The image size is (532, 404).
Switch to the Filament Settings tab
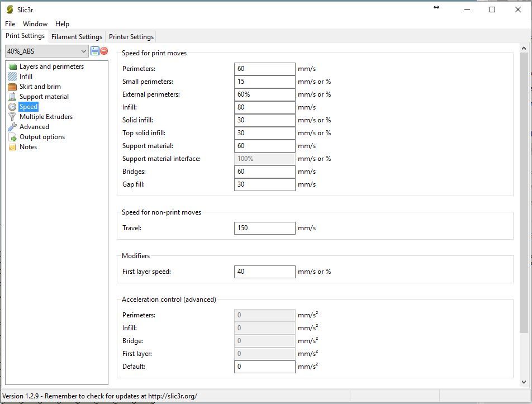point(77,37)
